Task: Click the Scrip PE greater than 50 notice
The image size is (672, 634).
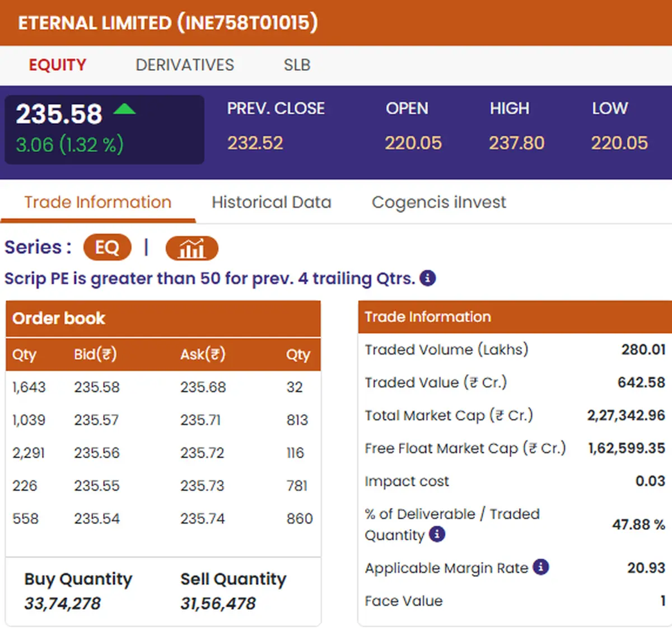Action: [209, 278]
